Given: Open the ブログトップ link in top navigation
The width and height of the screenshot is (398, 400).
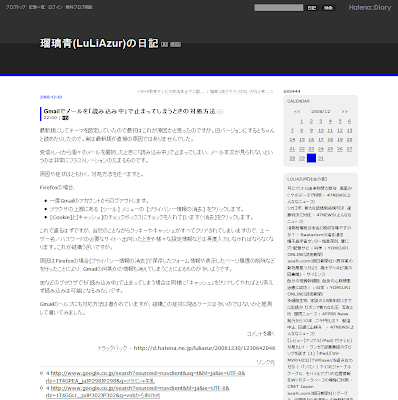Looking at the screenshot, I should (x=15, y=7).
